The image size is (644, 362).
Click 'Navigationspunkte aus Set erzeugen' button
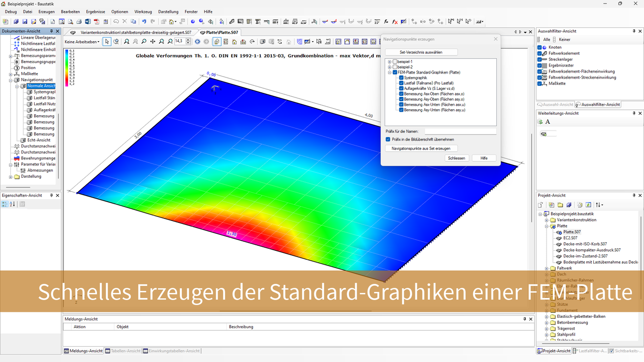pos(421,148)
